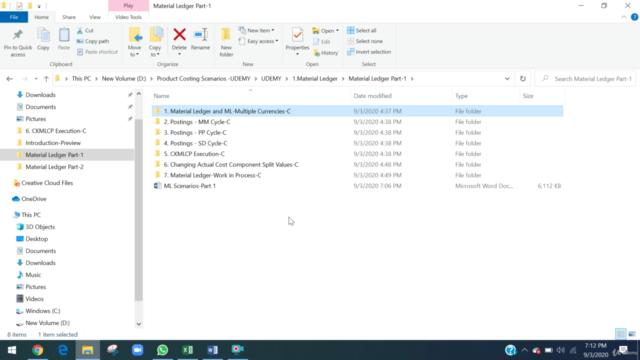Switch to the View ribbon tab

[95, 17]
